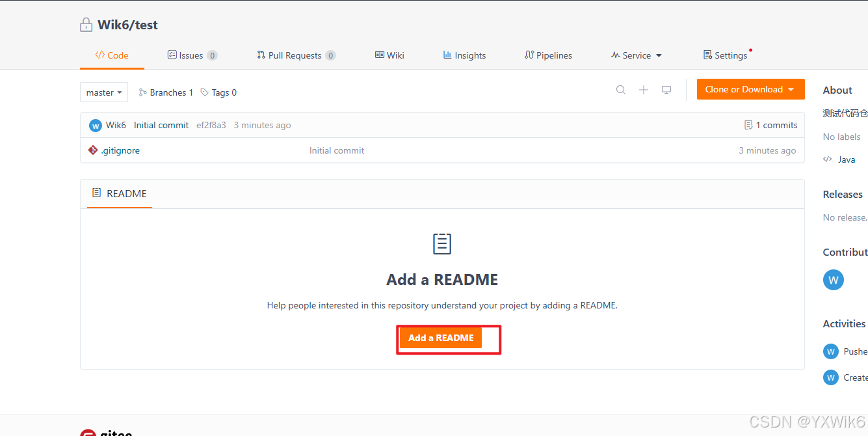Viewport: 868px width, 436px height.
Task: Open Initial commit link in commit header
Action: click(161, 125)
